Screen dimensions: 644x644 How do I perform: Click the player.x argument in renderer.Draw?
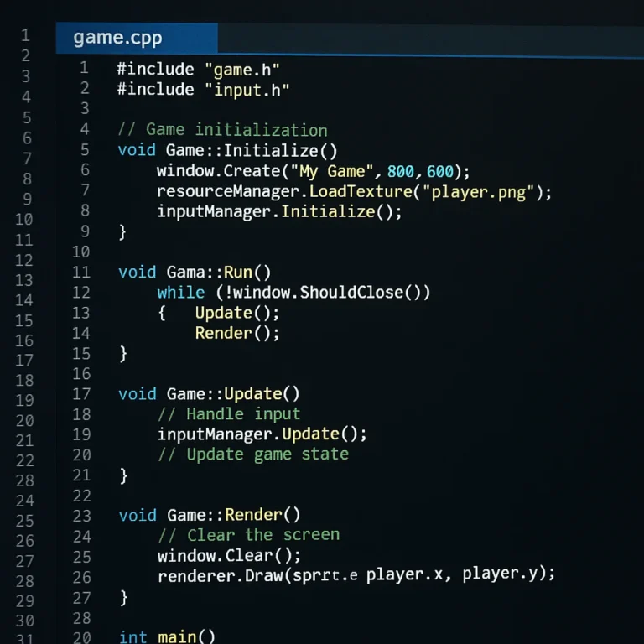(x=404, y=574)
